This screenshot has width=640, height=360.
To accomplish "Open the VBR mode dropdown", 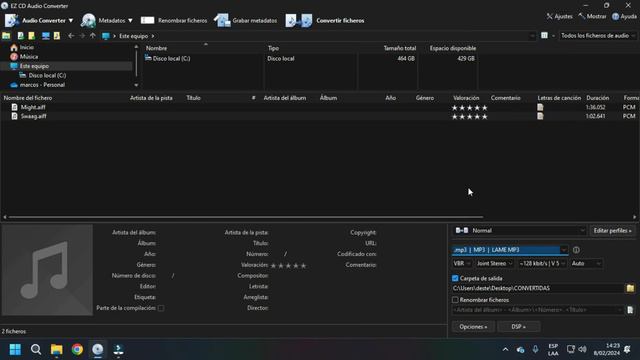I will [462, 264].
